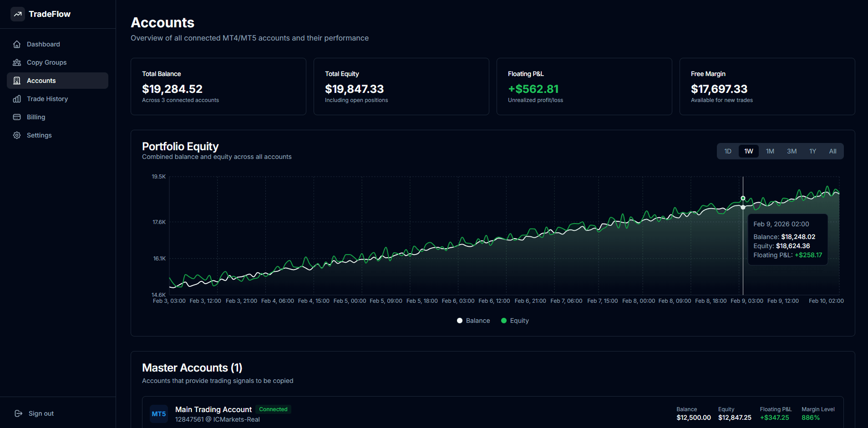Viewport: 868px width, 428px height.
Task: Select the 1D chart tab
Action: [x=727, y=151]
